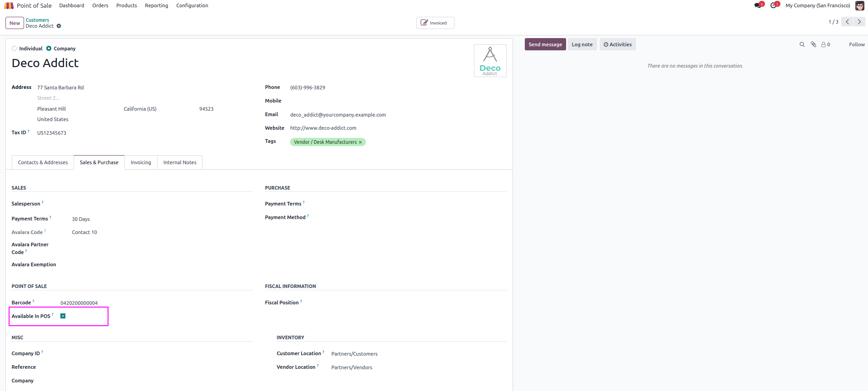Edit the email deco_addict@yourcompany.example.com

coord(398,115)
